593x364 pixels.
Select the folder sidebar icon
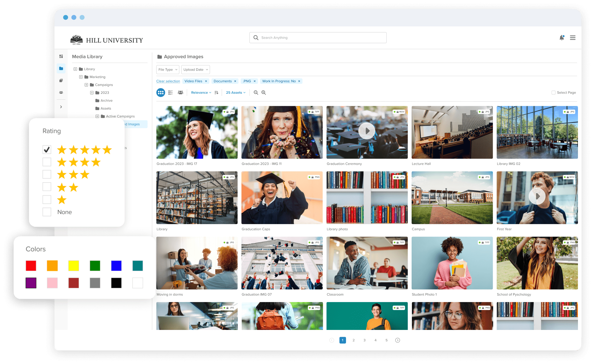61,68
